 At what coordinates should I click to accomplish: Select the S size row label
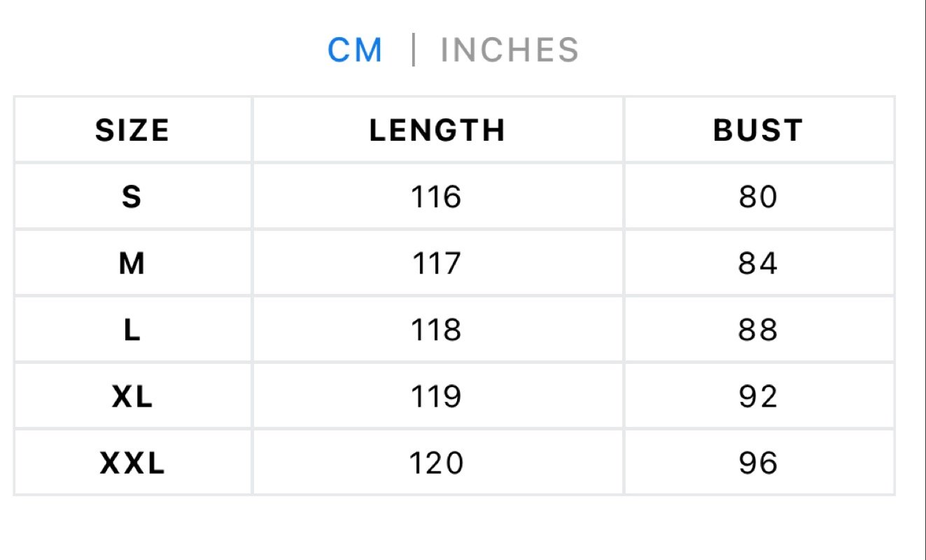coord(132,197)
